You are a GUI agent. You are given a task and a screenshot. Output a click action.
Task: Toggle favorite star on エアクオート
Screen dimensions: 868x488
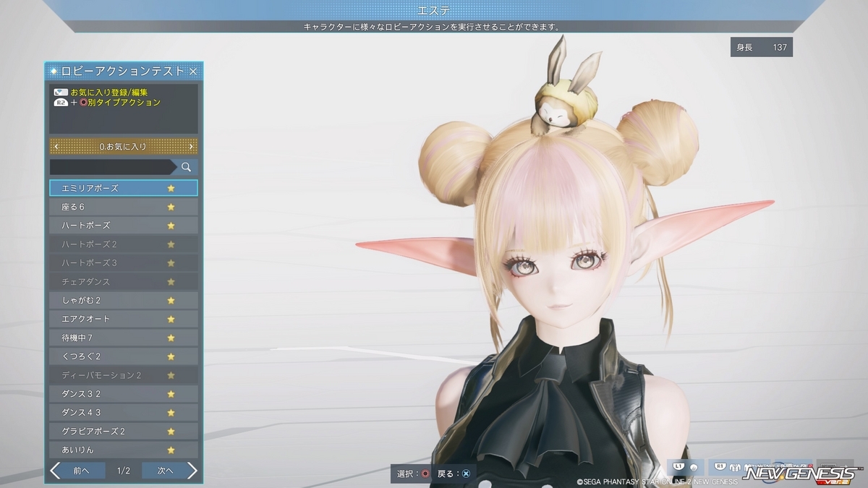pos(171,320)
